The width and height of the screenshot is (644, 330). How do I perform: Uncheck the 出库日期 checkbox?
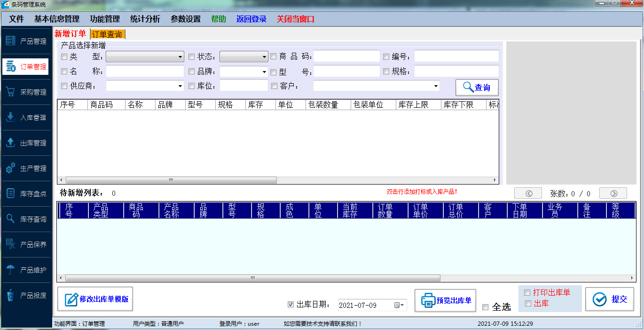coord(291,305)
